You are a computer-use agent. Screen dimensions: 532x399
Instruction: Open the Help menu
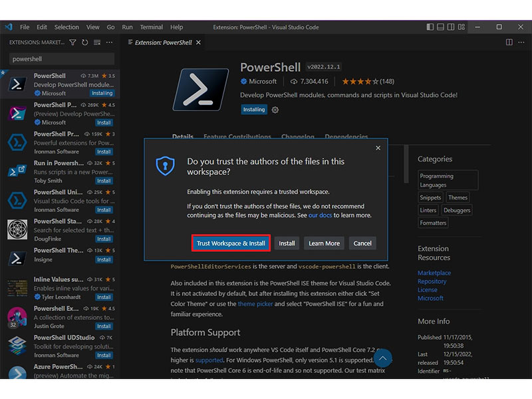pos(176,27)
